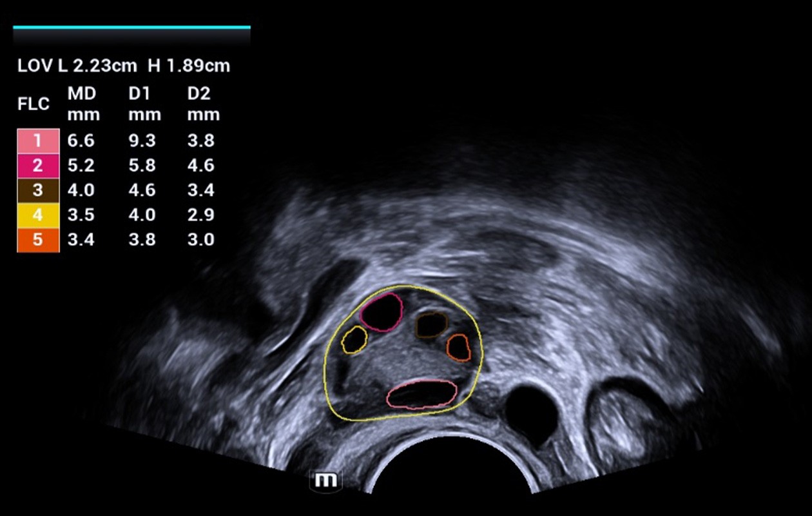Select the magenta follicle 2 swatch

pos(38,166)
